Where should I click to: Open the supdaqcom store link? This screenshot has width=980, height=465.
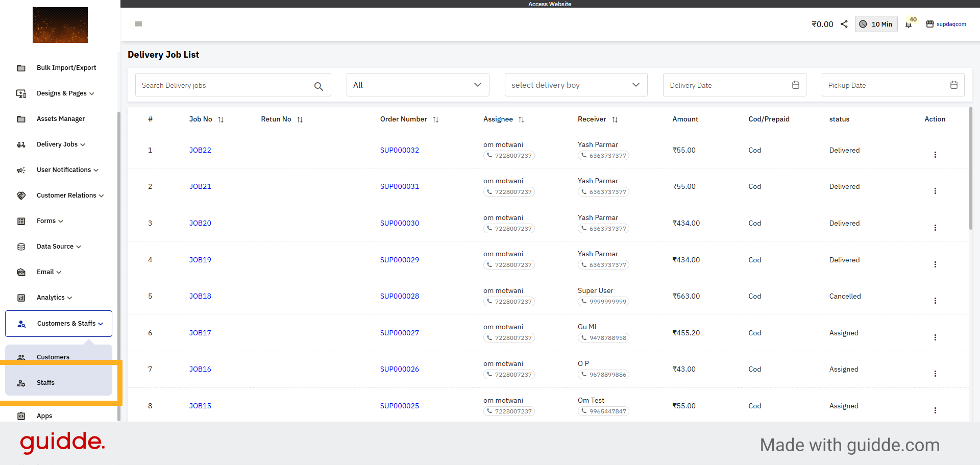coord(946,24)
